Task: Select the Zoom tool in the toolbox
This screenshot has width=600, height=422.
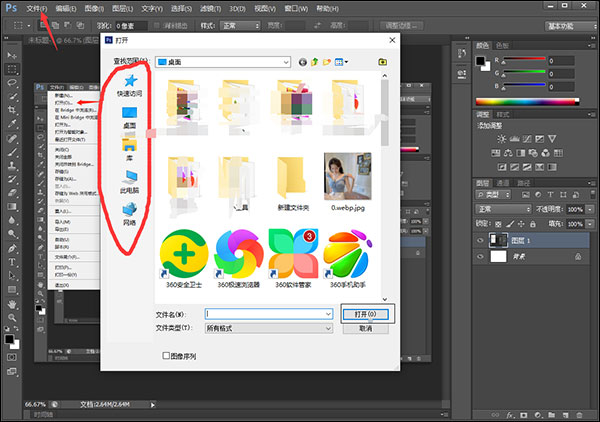Action: tap(12, 319)
